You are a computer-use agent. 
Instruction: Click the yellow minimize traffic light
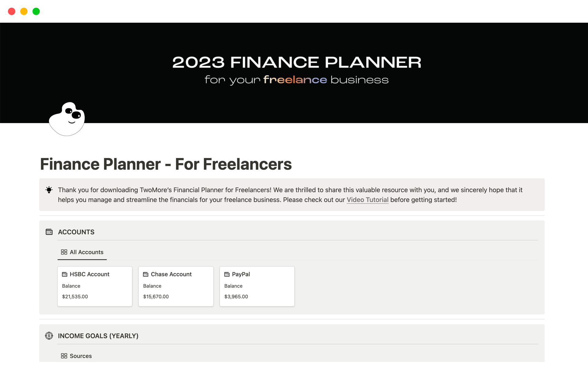[24, 11]
